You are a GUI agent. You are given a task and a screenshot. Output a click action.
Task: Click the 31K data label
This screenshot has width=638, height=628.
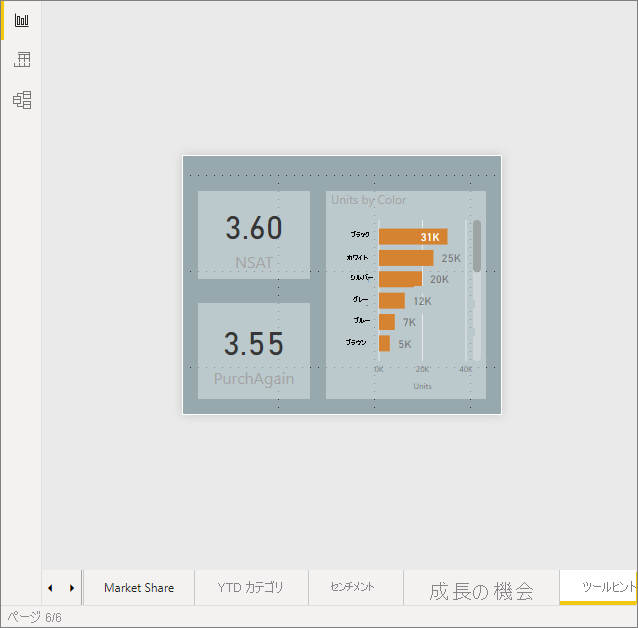430,237
